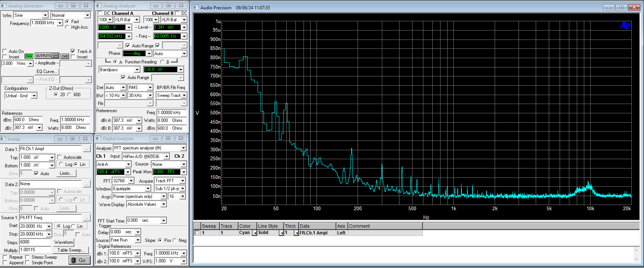
Task: Click the Analog Analyzer window icon
Action: pyautogui.click(x=99, y=6)
